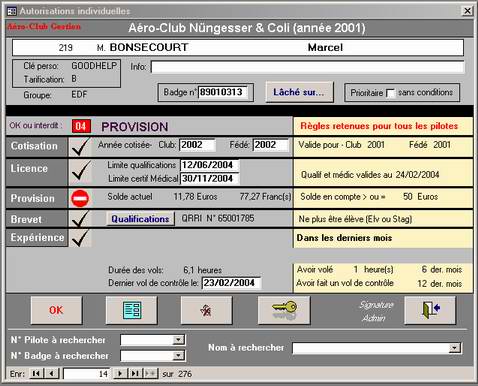The width and height of the screenshot is (478, 386).
Task: Click the red Provision forbidden sign
Action: coord(80,198)
